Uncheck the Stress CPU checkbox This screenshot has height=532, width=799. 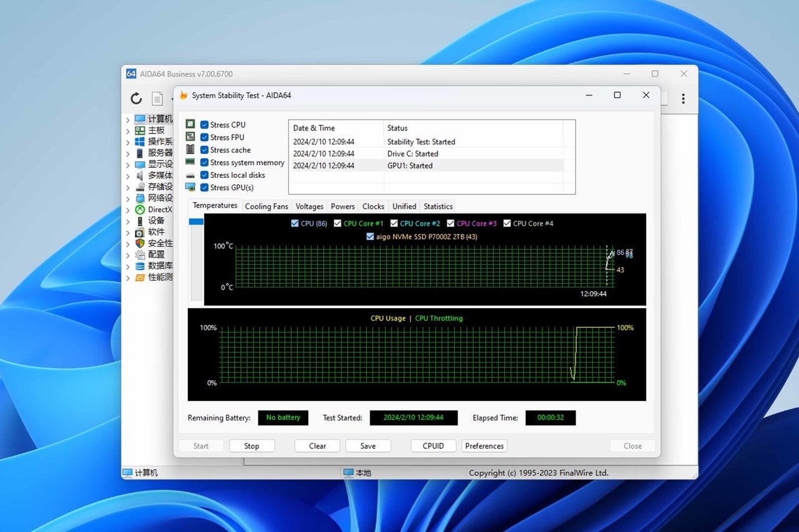coord(204,125)
